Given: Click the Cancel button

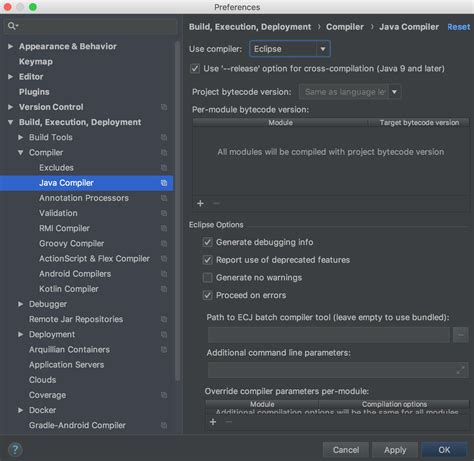Looking at the screenshot, I should tap(346, 450).
